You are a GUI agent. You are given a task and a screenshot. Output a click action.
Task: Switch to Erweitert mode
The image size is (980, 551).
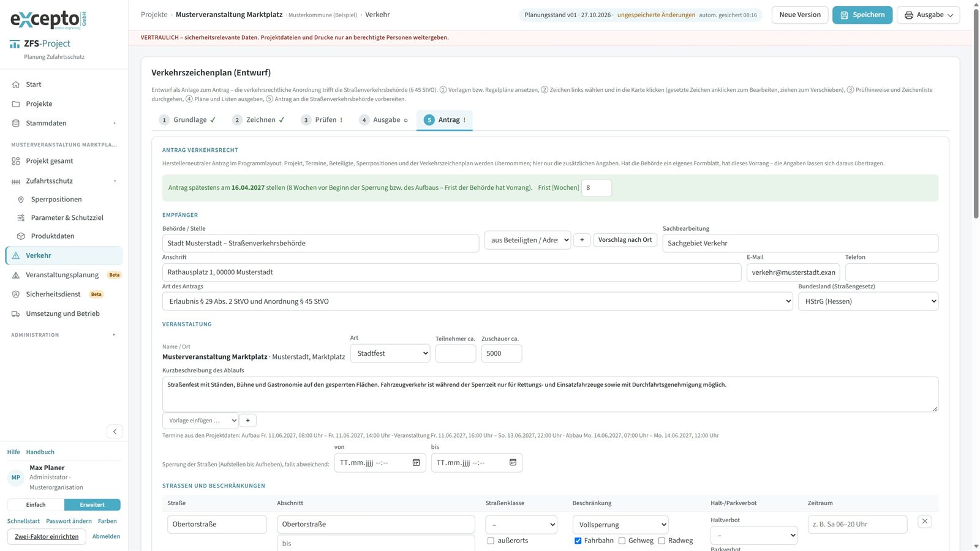pyautogui.click(x=92, y=505)
